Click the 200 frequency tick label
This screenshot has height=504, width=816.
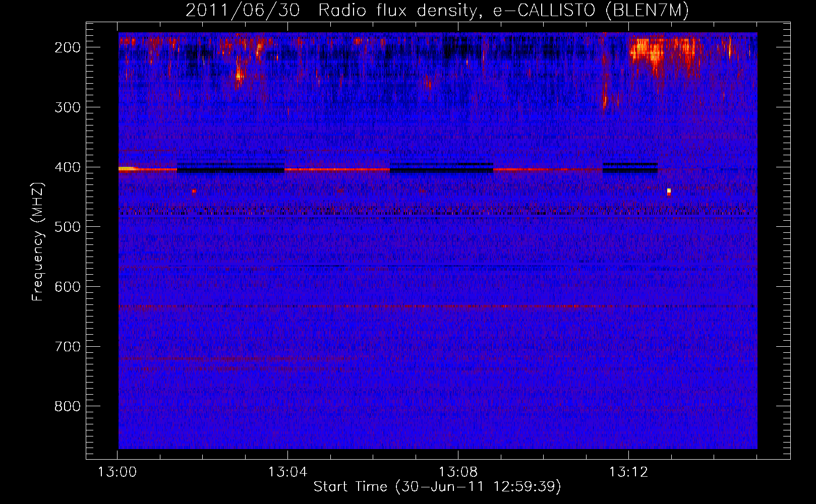tap(68, 47)
